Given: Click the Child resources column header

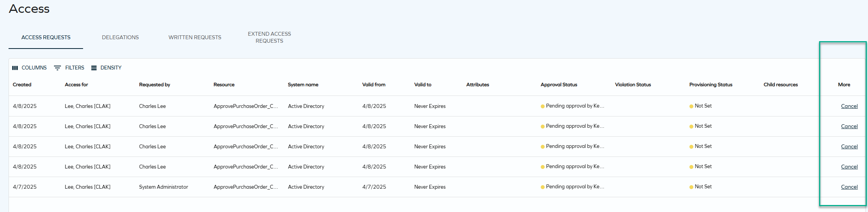Looking at the screenshot, I should click(x=781, y=85).
